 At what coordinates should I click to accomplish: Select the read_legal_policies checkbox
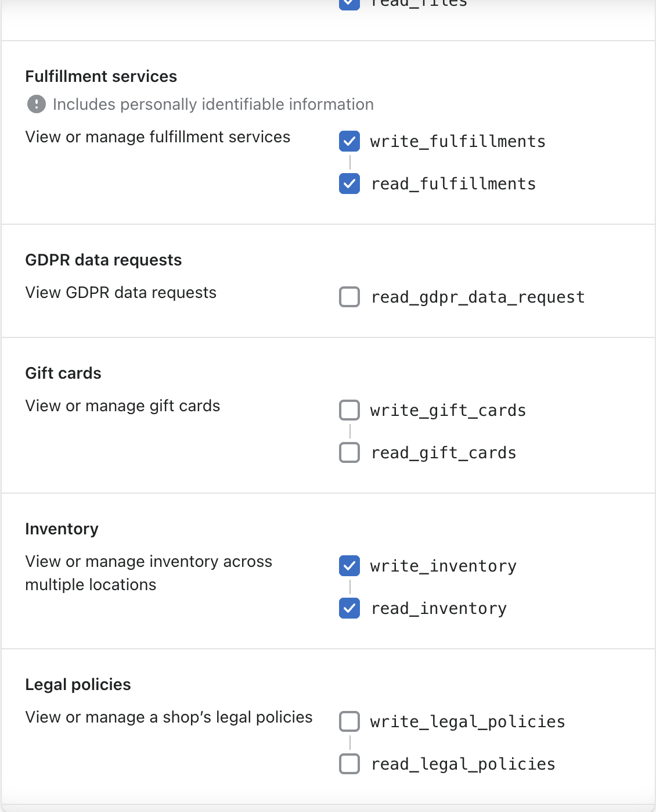click(x=349, y=764)
